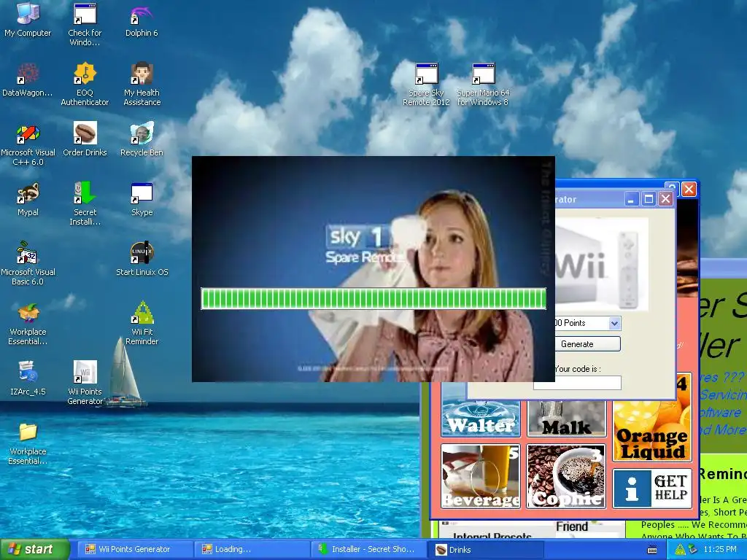747x560 pixels.
Task: Launch the Mypal raccoon icon
Action: (28, 199)
